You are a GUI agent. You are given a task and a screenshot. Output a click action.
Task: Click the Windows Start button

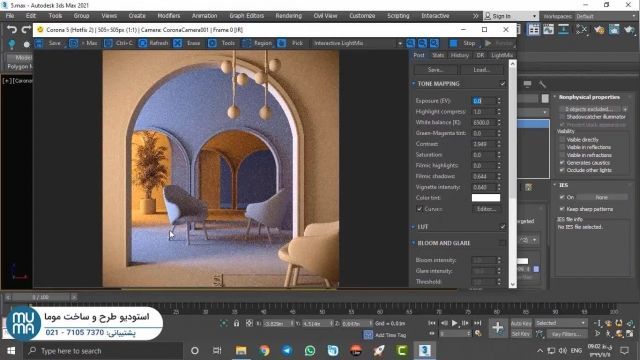[x=11, y=351]
